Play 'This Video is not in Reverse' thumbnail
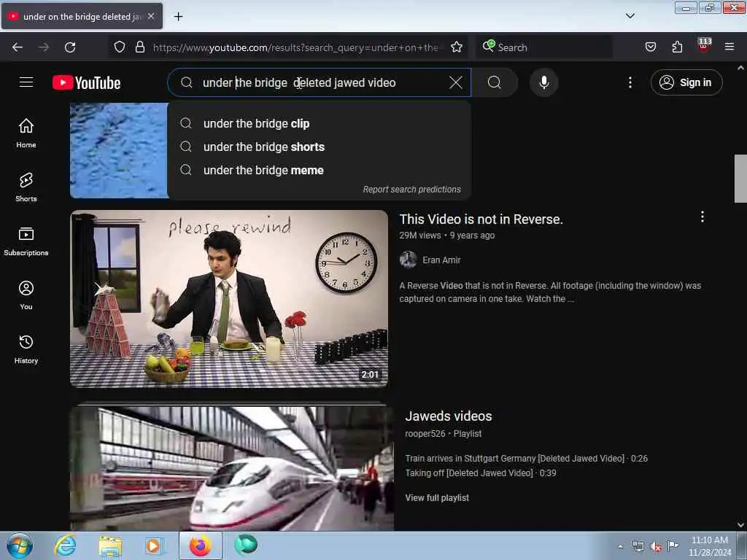Image resolution: width=747 pixels, height=560 pixels. (x=229, y=298)
